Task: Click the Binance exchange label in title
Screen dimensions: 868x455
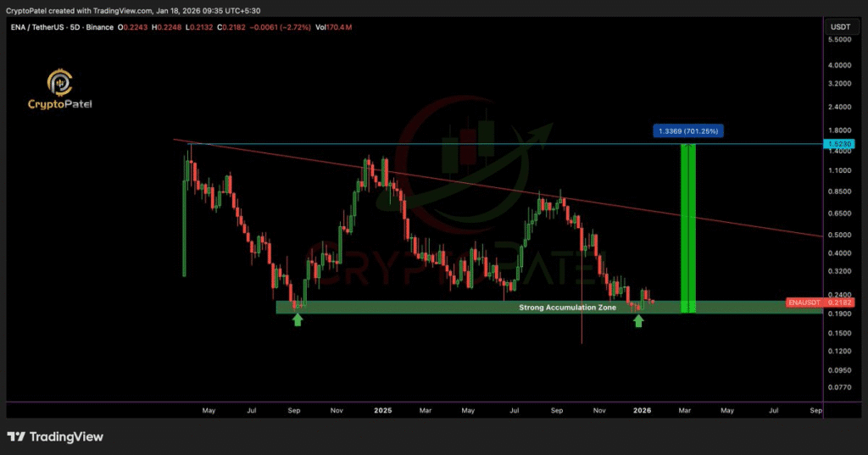Action: pyautogui.click(x=100, y=27)
